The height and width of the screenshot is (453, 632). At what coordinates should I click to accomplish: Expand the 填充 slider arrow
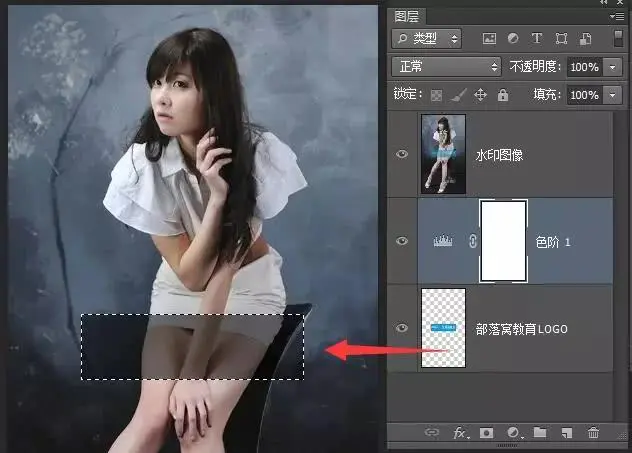pos(613,95)
